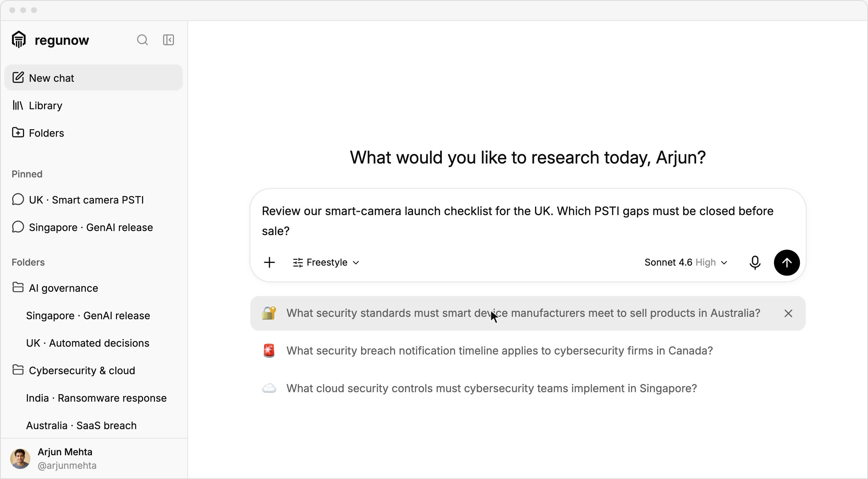Screen dimensions: 868x479
Task: Add attachment with the plus icon
Action: tap(270, 262)
